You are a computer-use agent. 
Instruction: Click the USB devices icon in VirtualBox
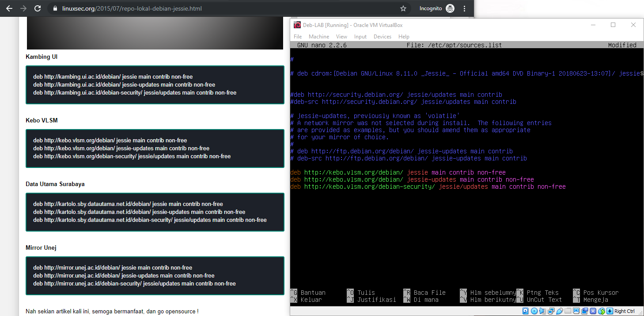(559, 311)
